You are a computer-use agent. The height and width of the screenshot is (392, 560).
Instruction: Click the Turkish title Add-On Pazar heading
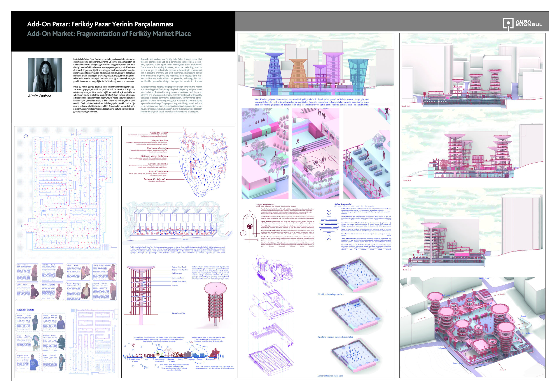(x=100, y=24)
